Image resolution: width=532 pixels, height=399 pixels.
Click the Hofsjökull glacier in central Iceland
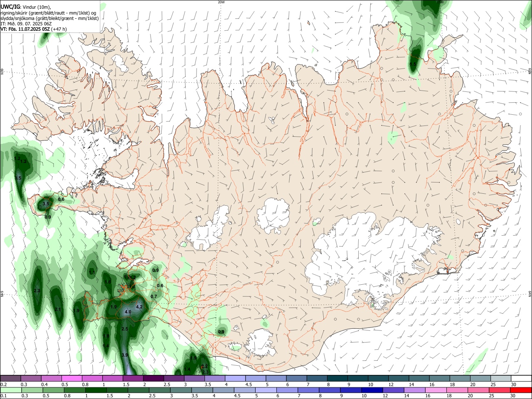tap(273, 216)
